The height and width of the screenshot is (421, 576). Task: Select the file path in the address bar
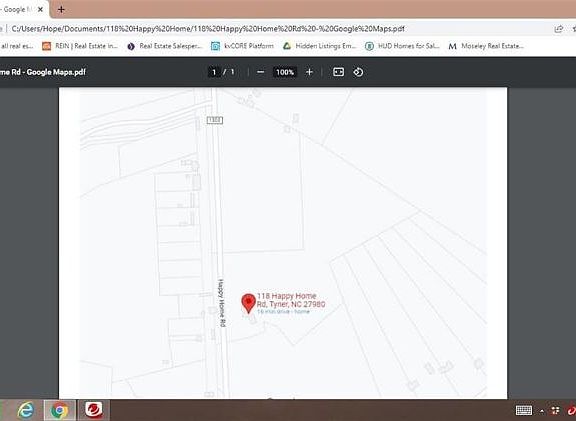tap(208, 29)
